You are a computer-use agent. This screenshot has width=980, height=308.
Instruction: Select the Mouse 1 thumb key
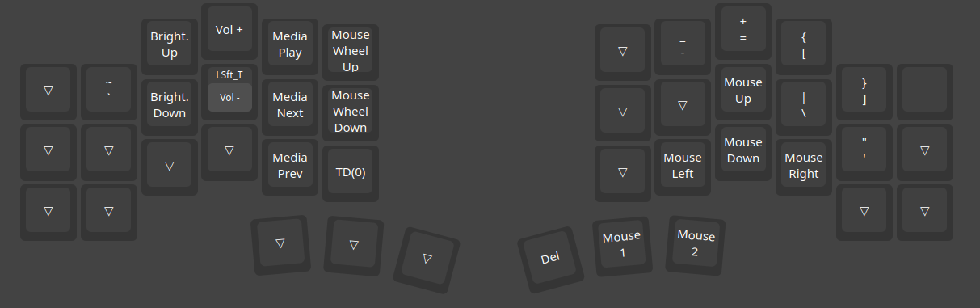coord(622,245)
